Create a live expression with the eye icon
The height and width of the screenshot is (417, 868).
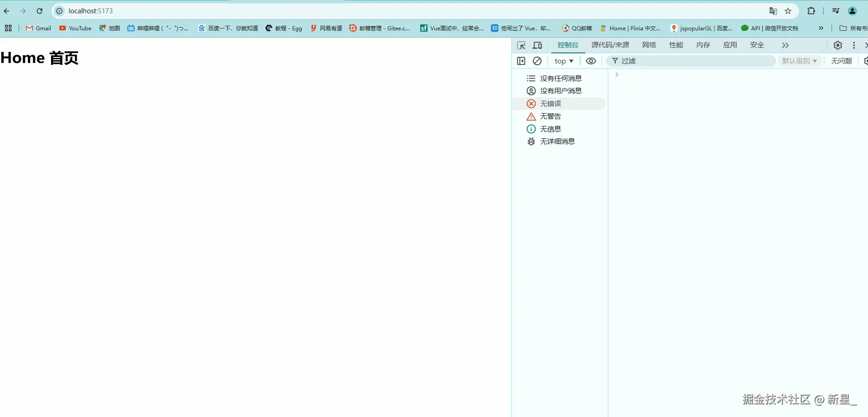click(591, 61)
